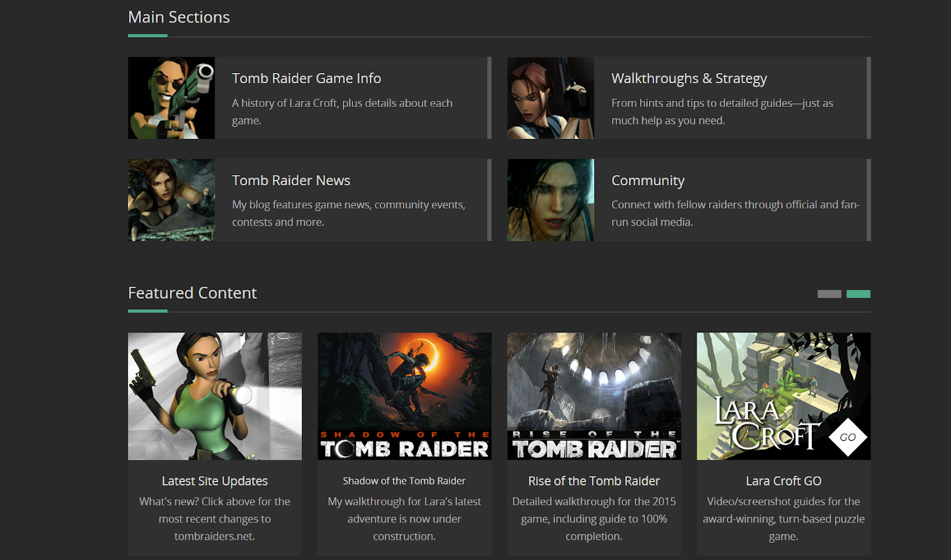The width and height of the screenshot is (951, 560).
Task: Open the Tomb Raider Game Info section
Action: click(307, 78)
